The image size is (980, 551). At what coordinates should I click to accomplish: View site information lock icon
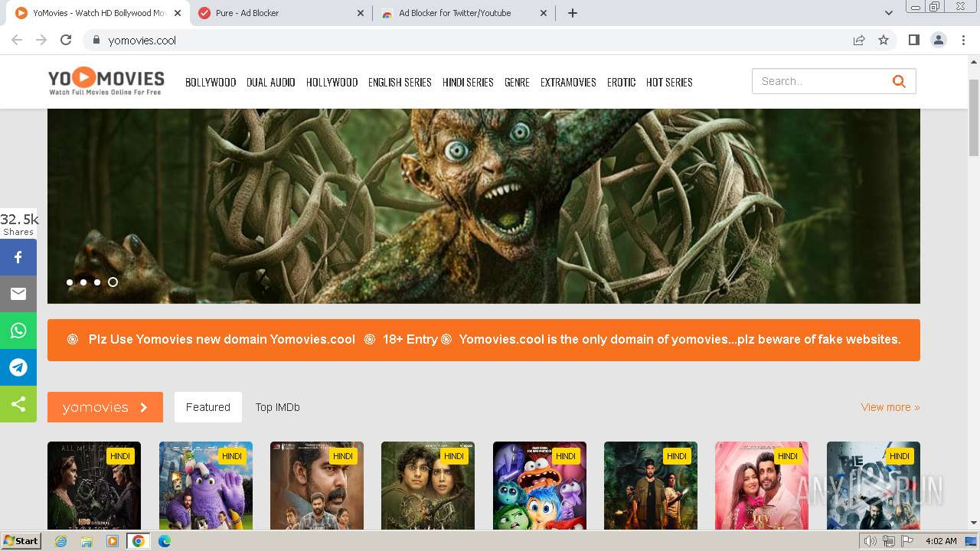pos(96,40)
